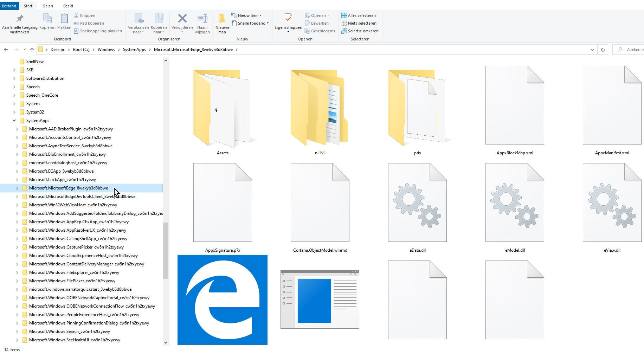The height and width of the screenshot is (354, 644).
Task: Switch to the Beeld ribbon tab
Action: pyautogui.click(x=68, y=6)
